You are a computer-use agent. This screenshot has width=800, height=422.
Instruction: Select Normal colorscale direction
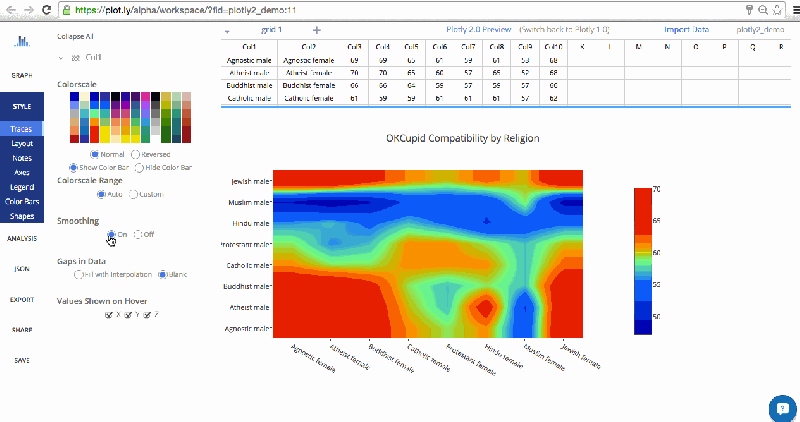pos(94,154)
